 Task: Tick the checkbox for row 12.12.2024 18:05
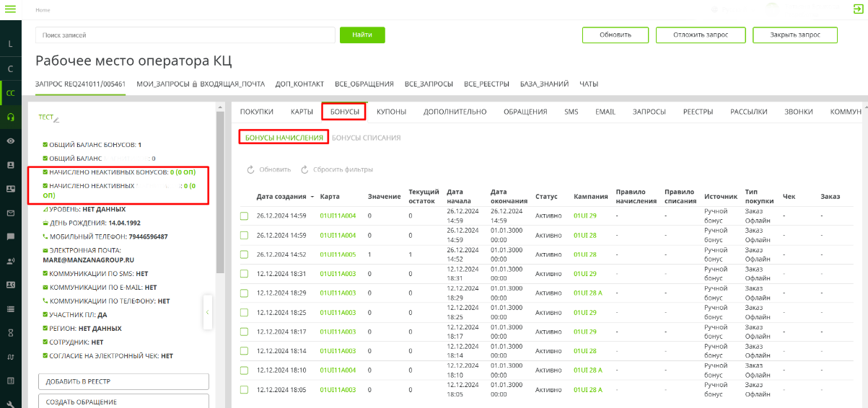tap(244, 390)
